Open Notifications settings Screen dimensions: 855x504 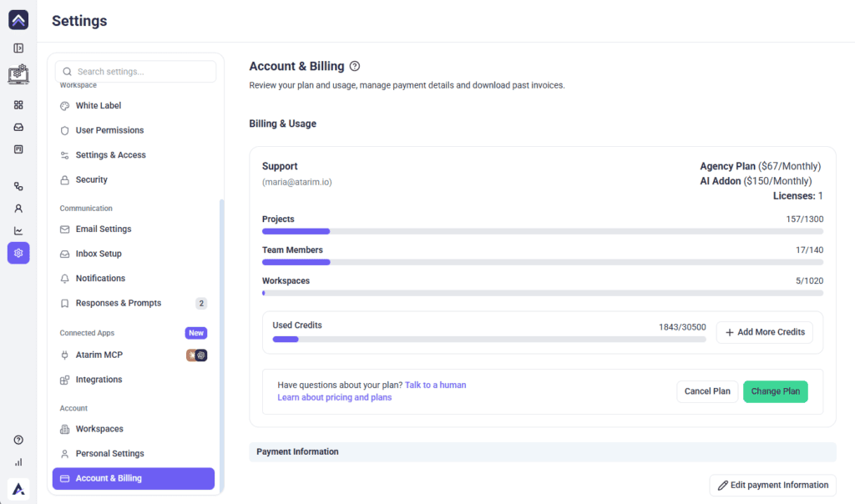point(134,278)
